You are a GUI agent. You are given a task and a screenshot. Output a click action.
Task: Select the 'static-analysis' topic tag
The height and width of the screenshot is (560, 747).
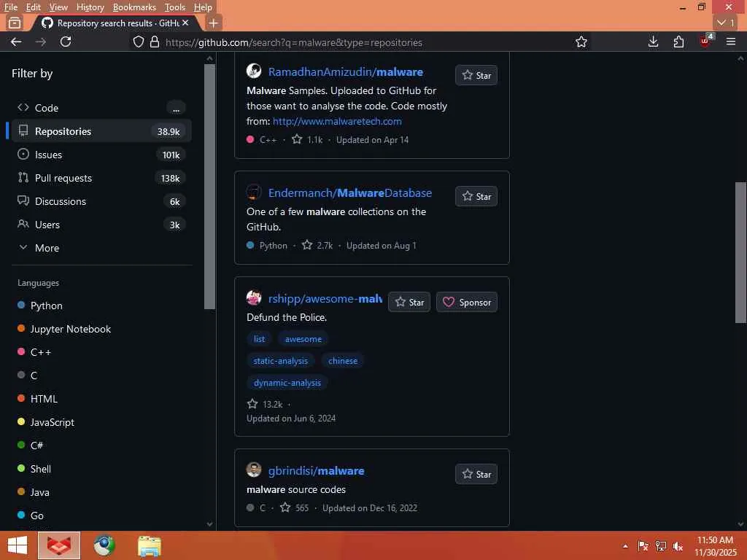click(280, 361)
